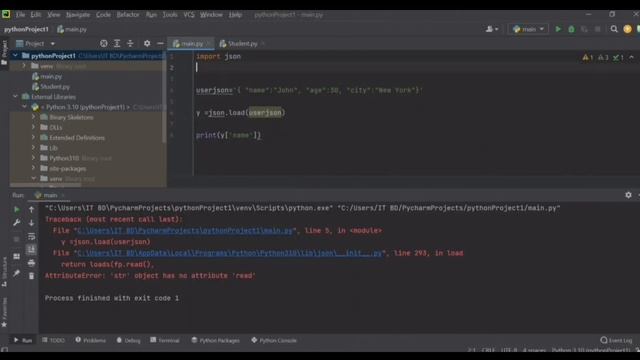Open the VCS menu

pos(189,15)
